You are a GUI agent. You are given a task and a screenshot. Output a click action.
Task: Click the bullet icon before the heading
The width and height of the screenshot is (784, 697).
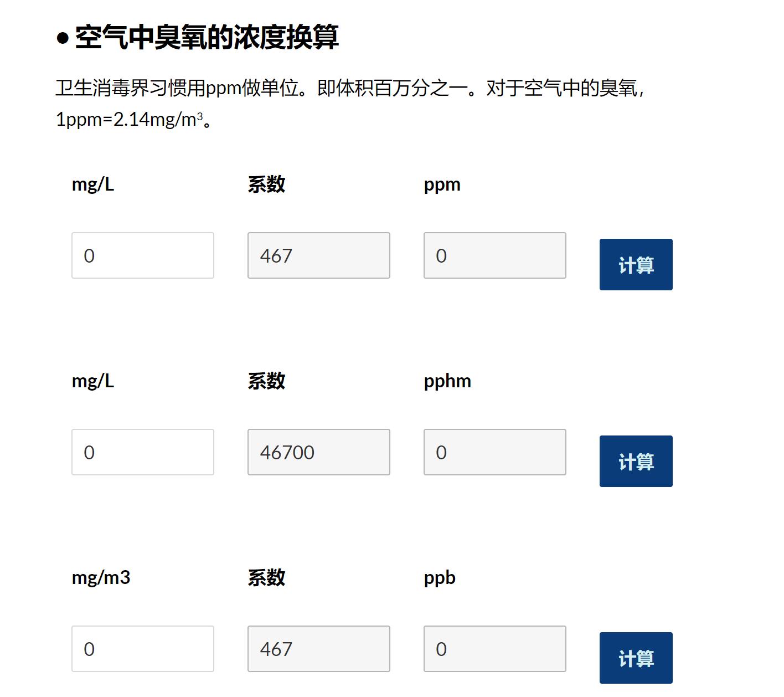[63, 37]
